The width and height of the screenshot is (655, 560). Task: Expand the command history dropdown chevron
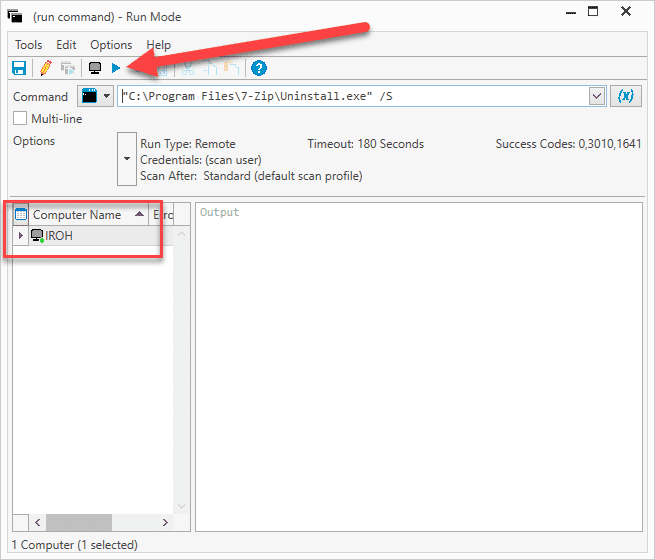coord(597,96)
